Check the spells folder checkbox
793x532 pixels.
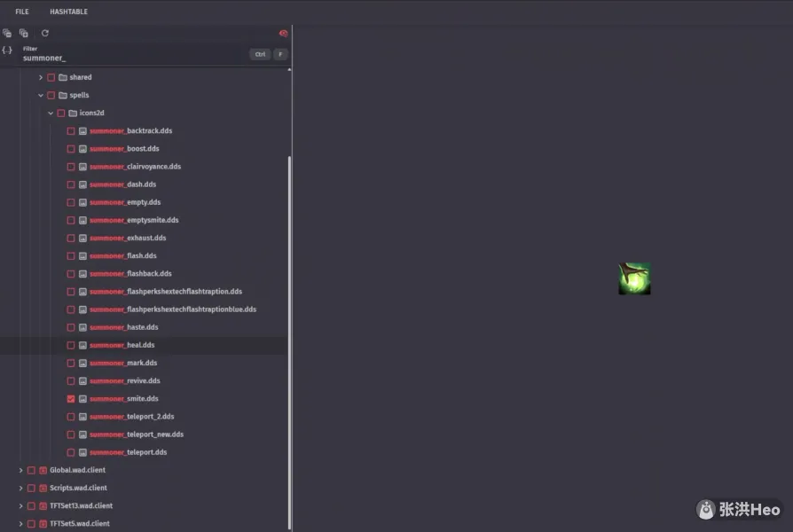(51, 95)
